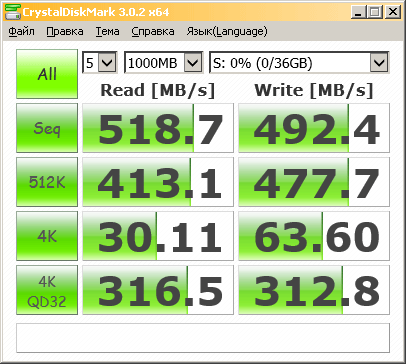Open the 1000MB test size dropdown
The image size is (406, 364).
point(164,62)
